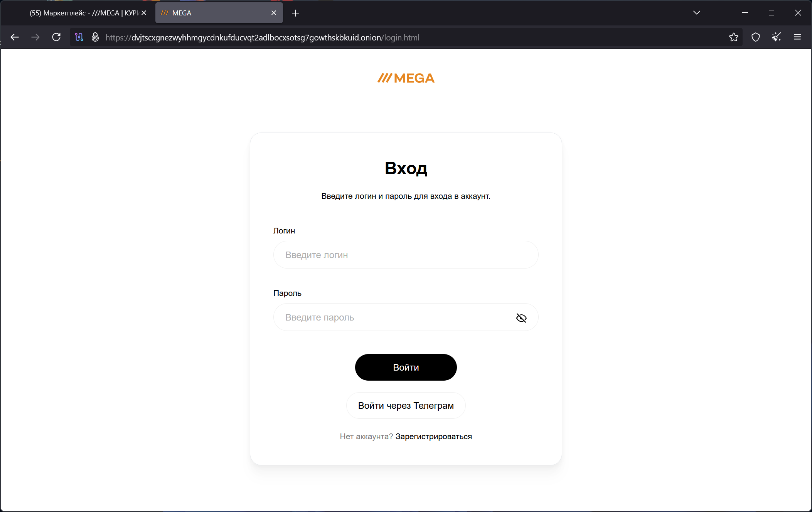Open the shield security level icon
Image resolution: width=812 pixels, height=512 pixels.
(x=755, y=37)
